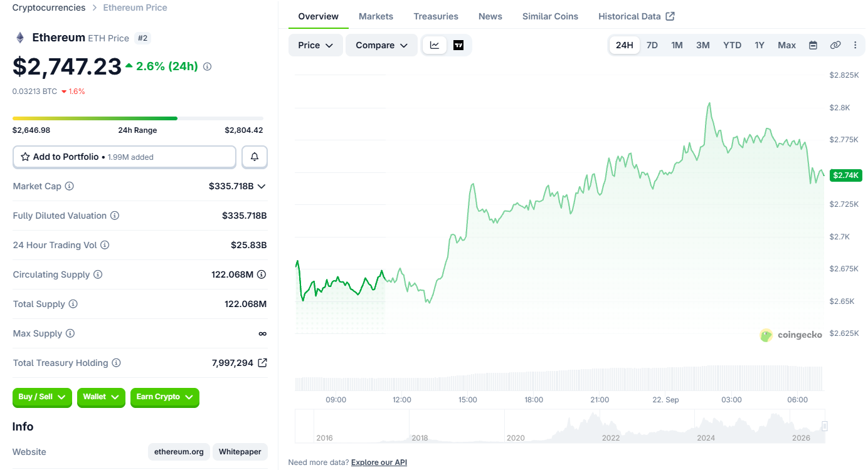
Task: Open the Wallet dropdown
Action: pyautogui.click(x=101, y=397)
